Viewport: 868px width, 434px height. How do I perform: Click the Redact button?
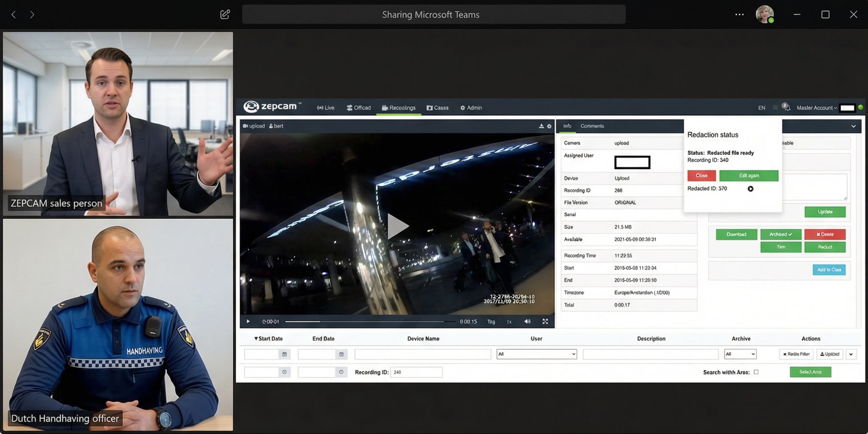(x=825, y=247)
